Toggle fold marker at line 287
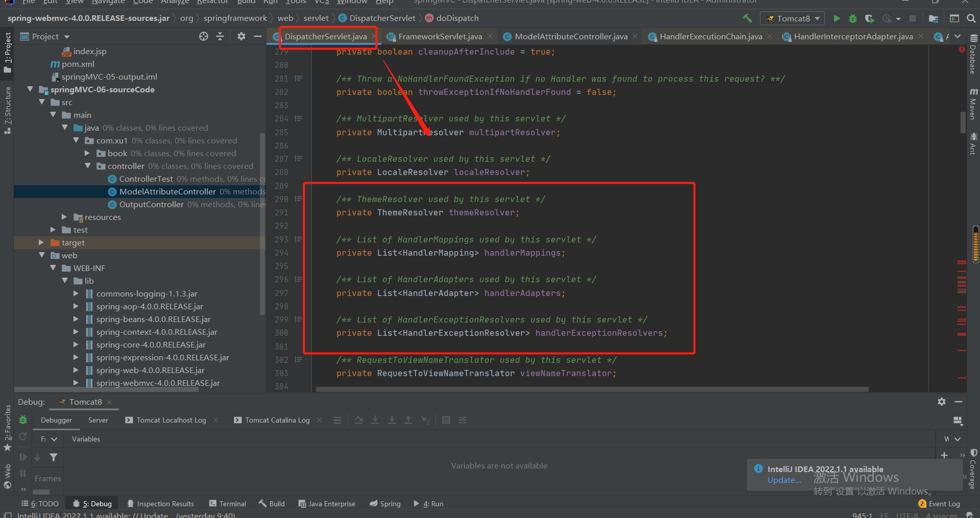This screenshot has height=518, width=980. point(299,159)
